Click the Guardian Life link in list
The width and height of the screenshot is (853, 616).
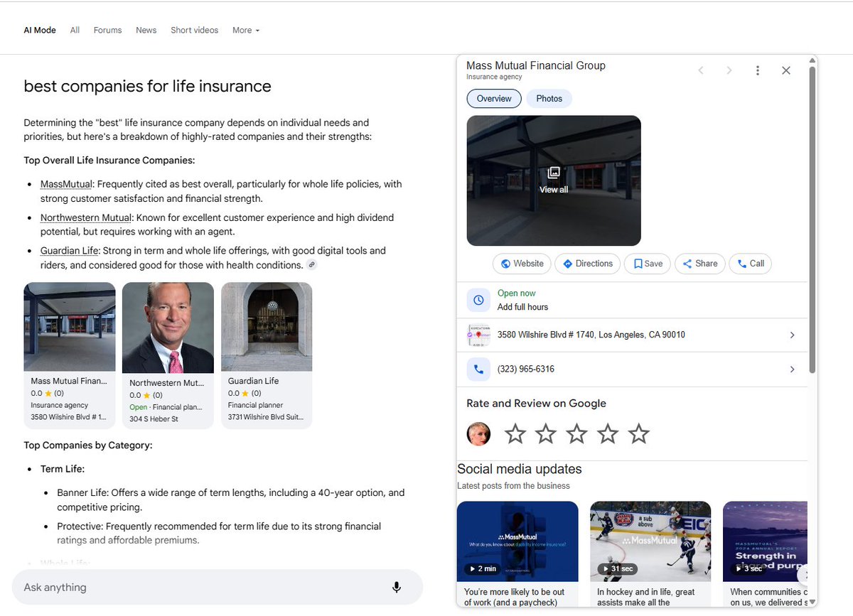tap(69, 251)
